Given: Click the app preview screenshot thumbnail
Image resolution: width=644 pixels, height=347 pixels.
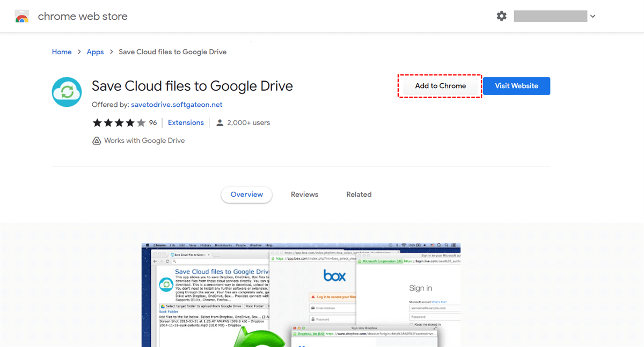Looking at the screenshot, I should coord(301,294).
